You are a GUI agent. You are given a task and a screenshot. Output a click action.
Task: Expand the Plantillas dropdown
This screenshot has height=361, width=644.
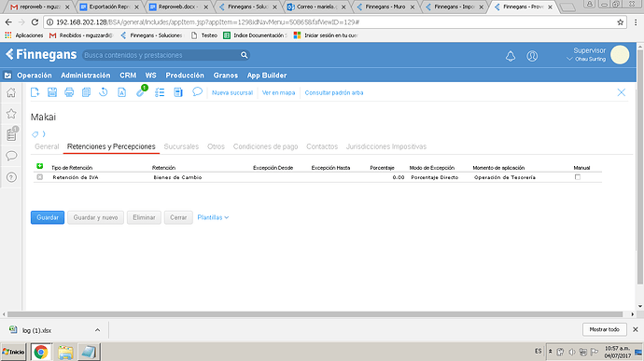click(x=213, y=217)
